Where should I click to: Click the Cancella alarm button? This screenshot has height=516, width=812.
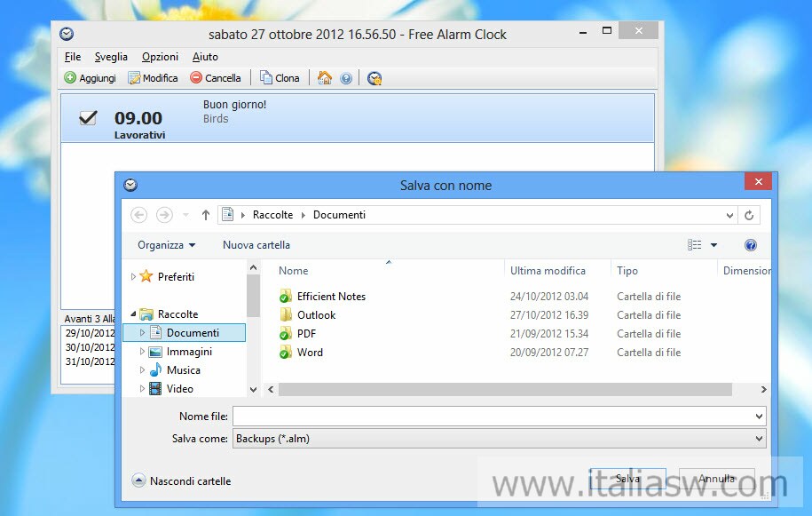coord(216,78)
